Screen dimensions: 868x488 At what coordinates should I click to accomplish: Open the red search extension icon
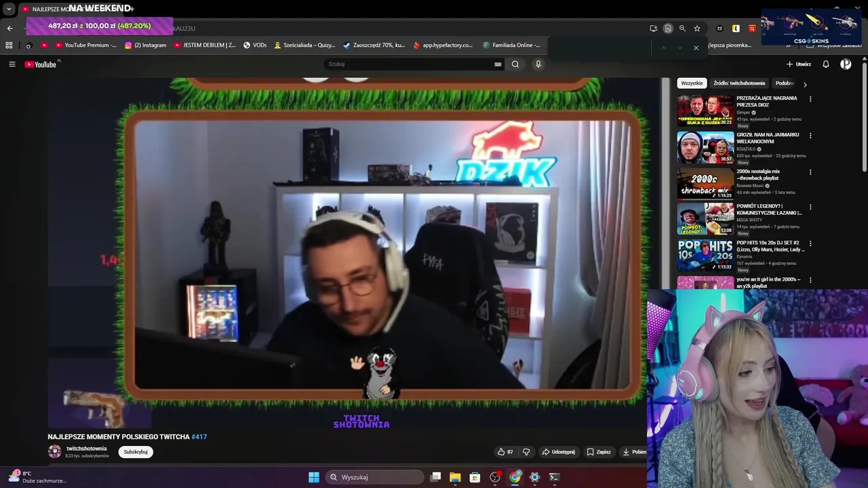click(x=752, y=28)
